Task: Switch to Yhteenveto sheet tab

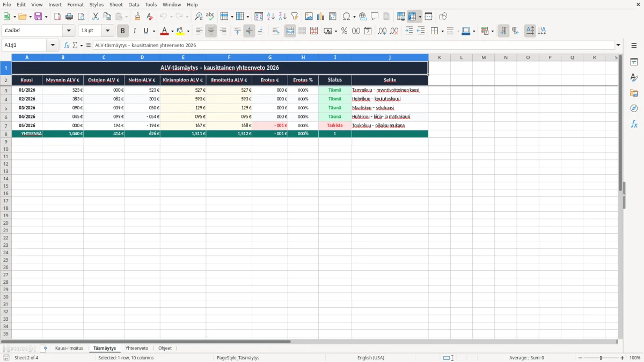Action: (137, 349)
